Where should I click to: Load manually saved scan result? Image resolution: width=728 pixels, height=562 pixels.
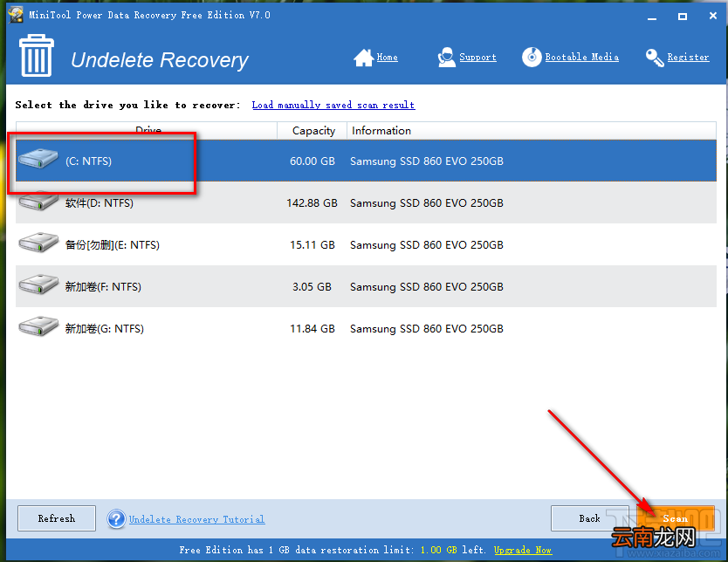333,105
